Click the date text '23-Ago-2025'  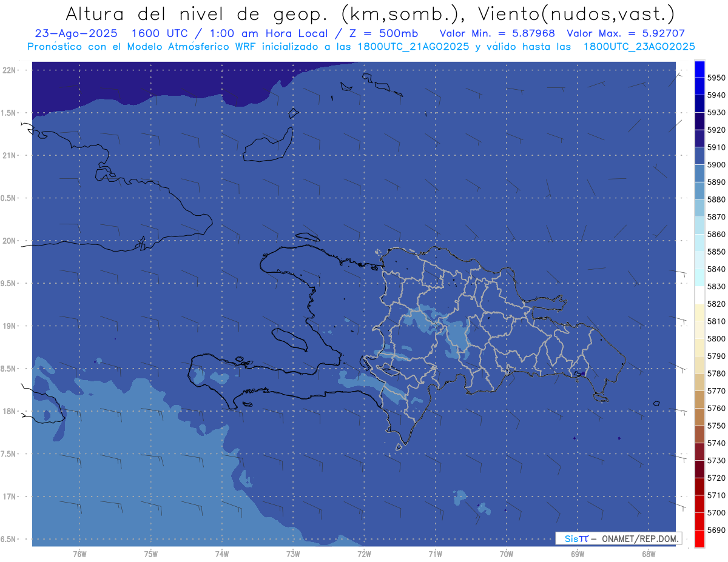[x=76, y=33]
